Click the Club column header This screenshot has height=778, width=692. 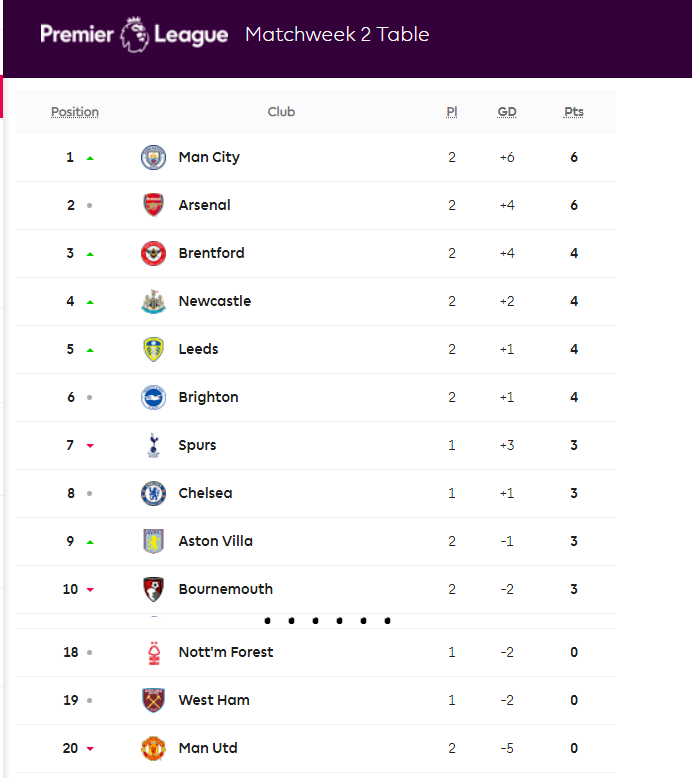pos(281,112)
